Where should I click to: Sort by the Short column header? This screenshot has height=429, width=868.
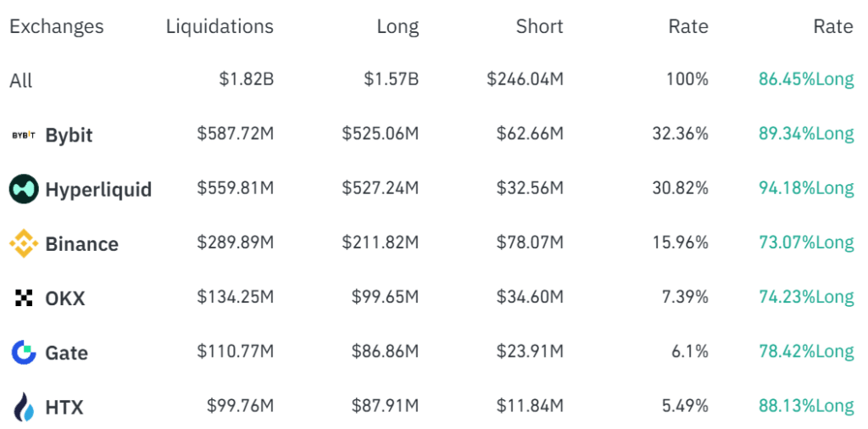point(539,26)
